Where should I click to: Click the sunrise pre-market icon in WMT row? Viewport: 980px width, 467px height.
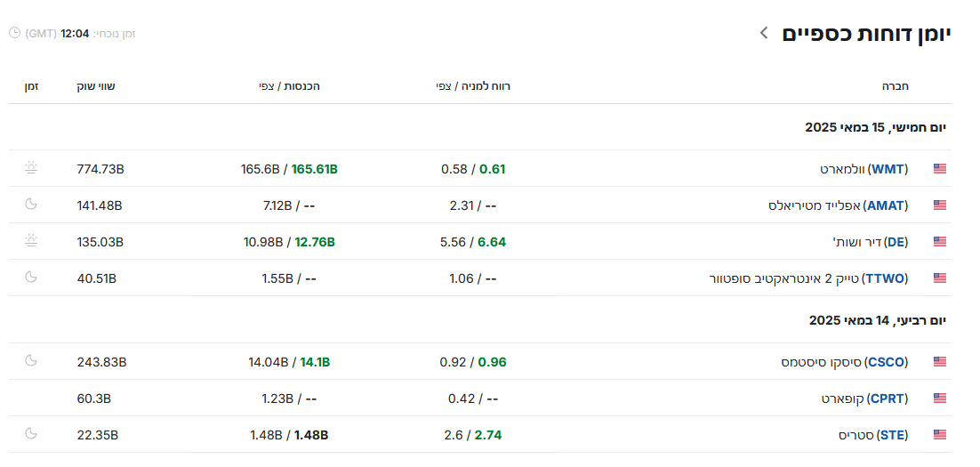pos(31,167)
